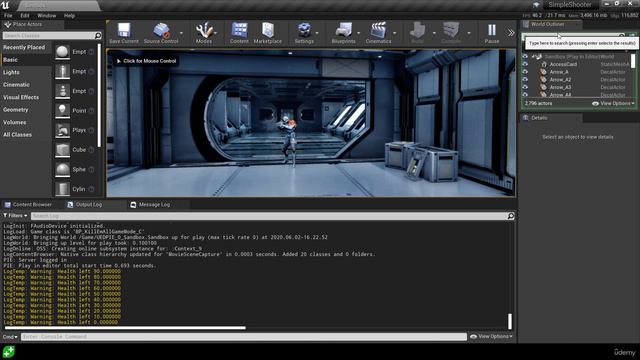Click the Output Log vertical scrollbar

tap(510, 321)
